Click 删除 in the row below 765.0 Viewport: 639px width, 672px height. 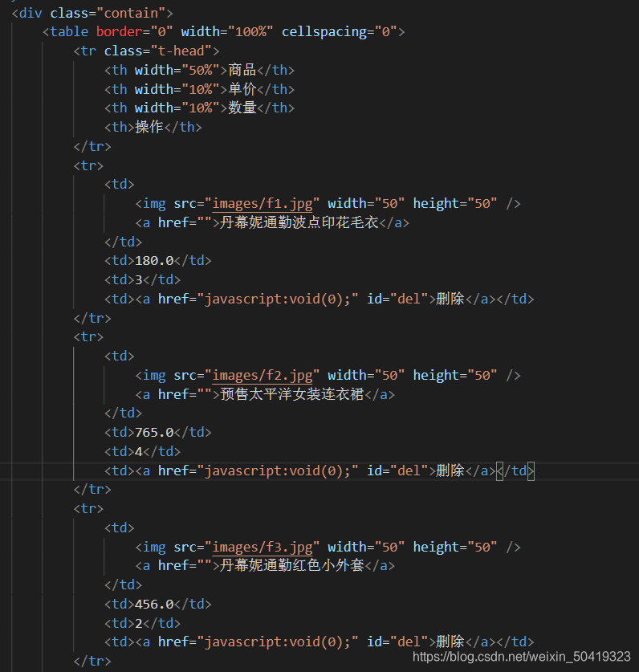point(450,470)
